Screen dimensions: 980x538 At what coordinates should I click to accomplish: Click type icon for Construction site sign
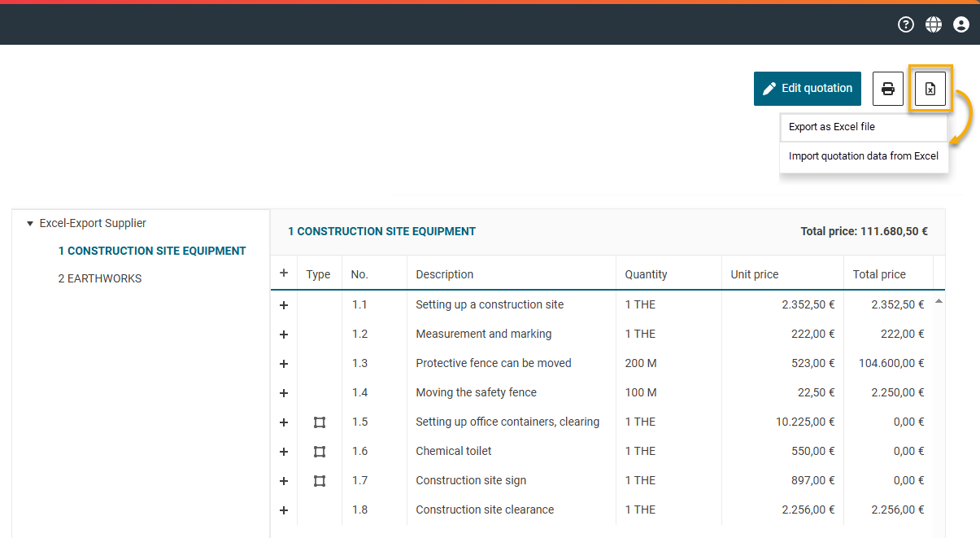[x=320, y=481]
